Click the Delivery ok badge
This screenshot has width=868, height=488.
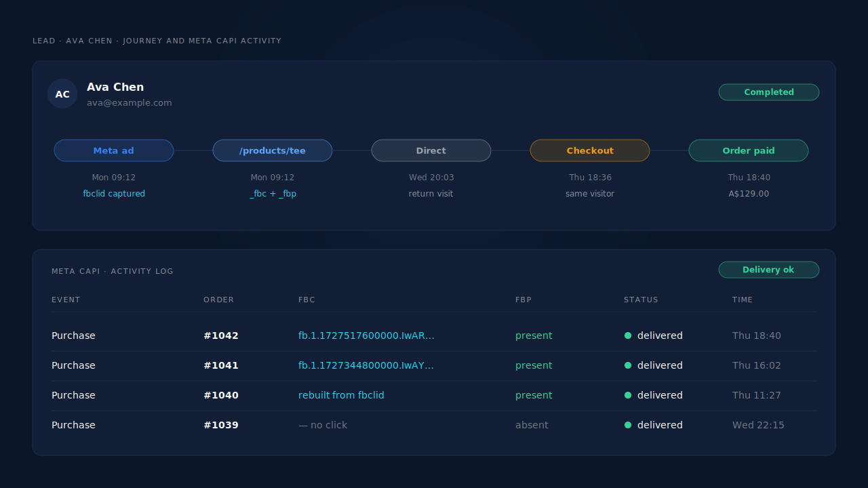[x=769, y=270]
